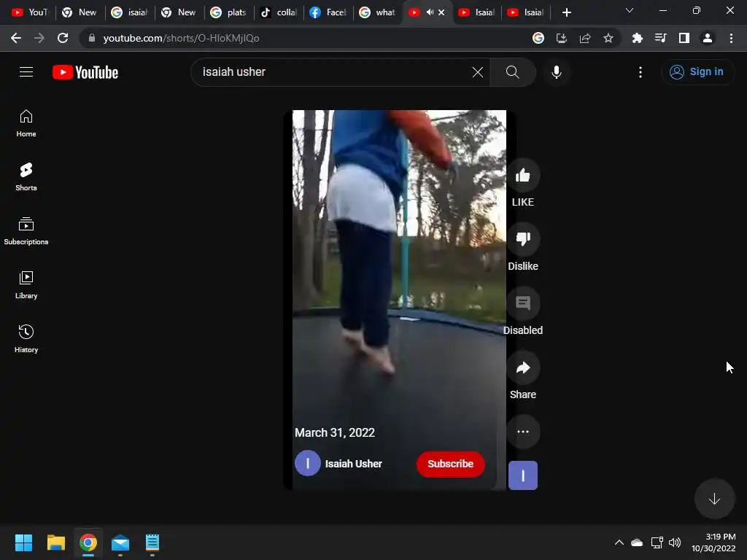
Task: Open Library in the sidebar
Action: pos(26,285)
